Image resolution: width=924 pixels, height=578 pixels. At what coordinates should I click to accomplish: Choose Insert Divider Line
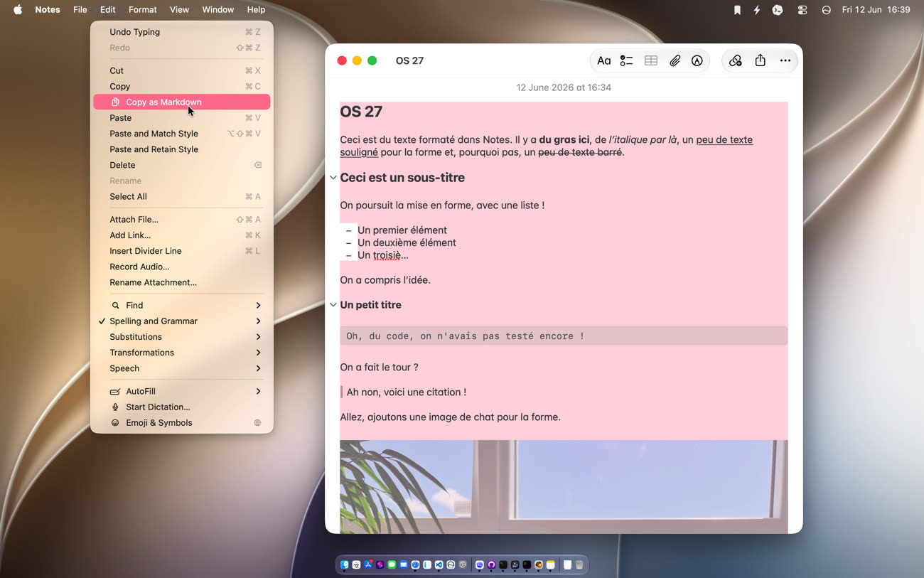tap(182, 251)
